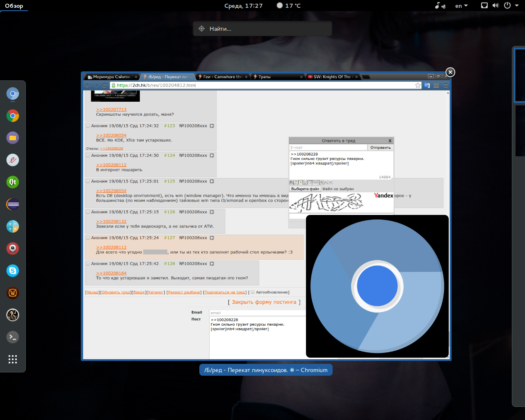Expand the post menu arrow of post #126
This screenshot has width=525, height=420.
212,212
